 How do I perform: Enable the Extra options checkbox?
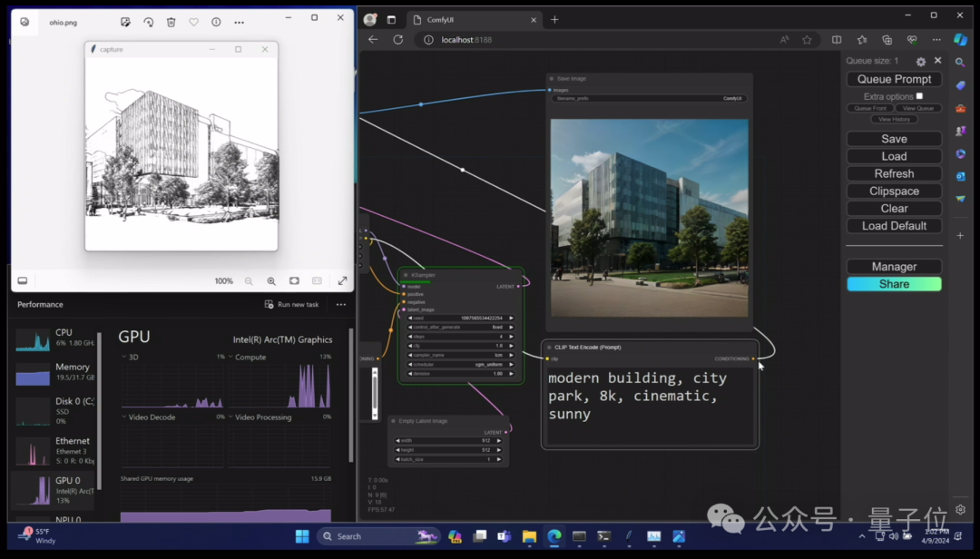tap(919, 96)
